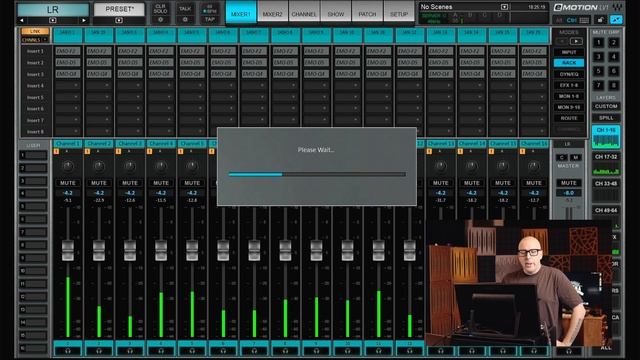
Task: Click the on-screen keyboard icon next to Ctrl
Action: [x=584, y=20]
